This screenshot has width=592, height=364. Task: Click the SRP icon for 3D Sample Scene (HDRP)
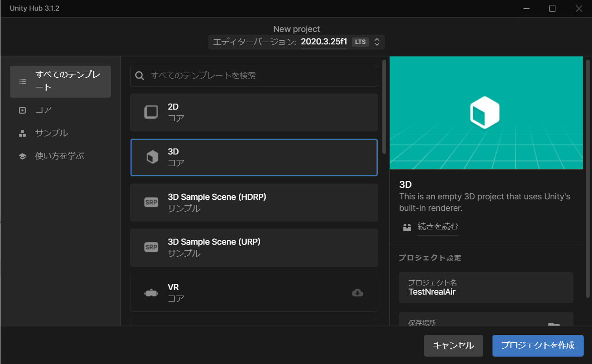coord(151,202)
